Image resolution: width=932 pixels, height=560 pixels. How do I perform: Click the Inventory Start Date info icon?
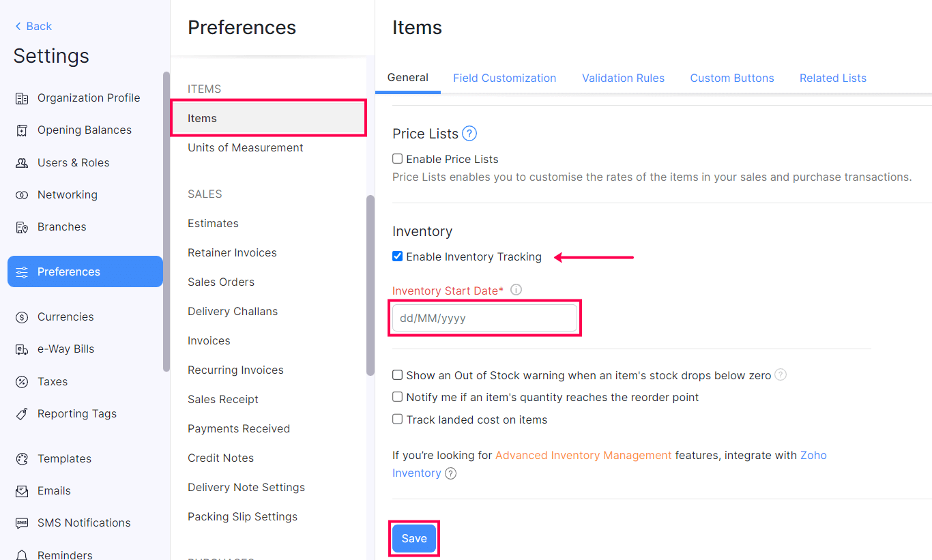point(516,290)
